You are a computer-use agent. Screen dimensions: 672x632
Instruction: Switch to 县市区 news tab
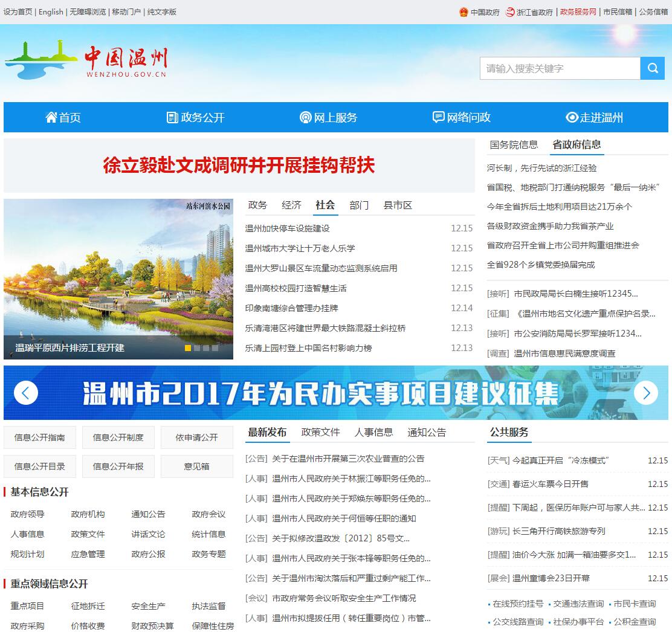pos(398,205)
